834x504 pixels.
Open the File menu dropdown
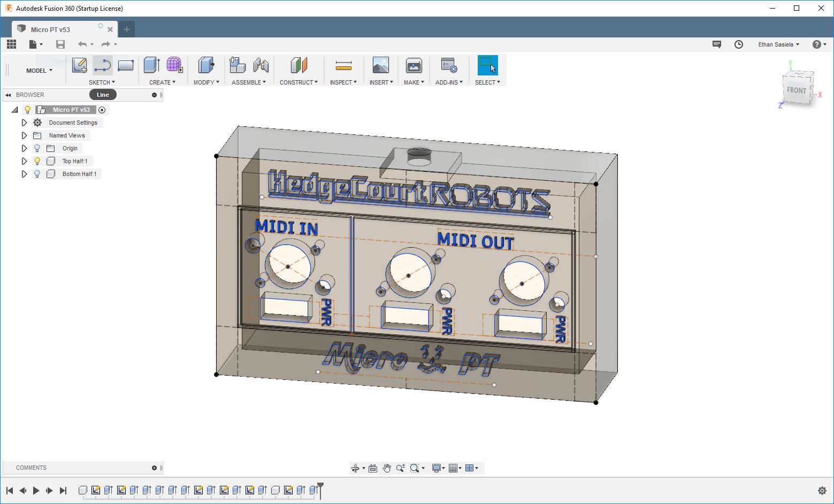pos(36,44)
